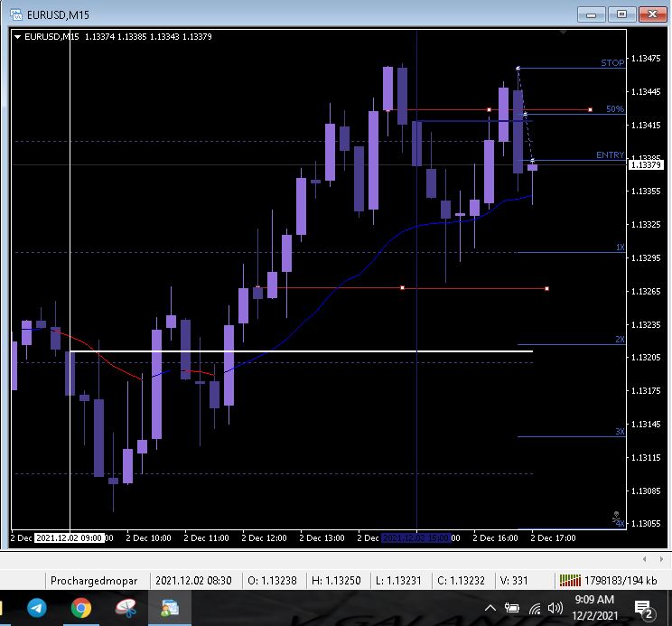Click the Show desktop strip at the taskbar edge
Viewport: 672px width, 626px height.
670,608
